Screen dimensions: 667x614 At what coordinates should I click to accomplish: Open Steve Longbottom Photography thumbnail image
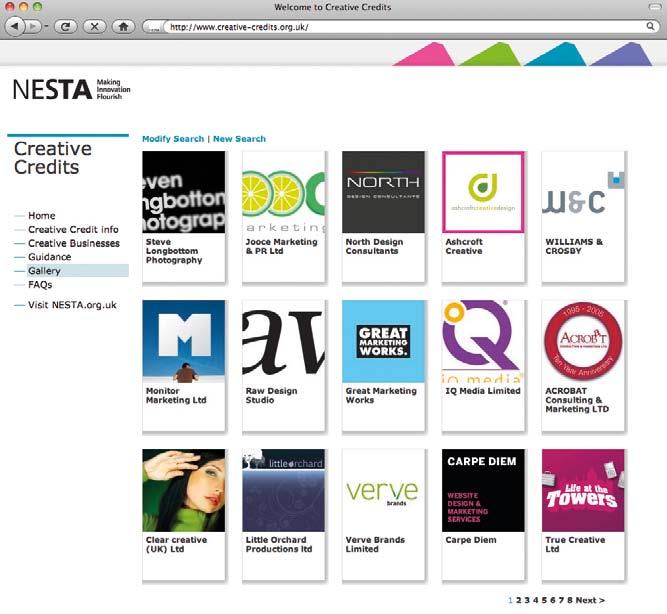pos(184,192)
